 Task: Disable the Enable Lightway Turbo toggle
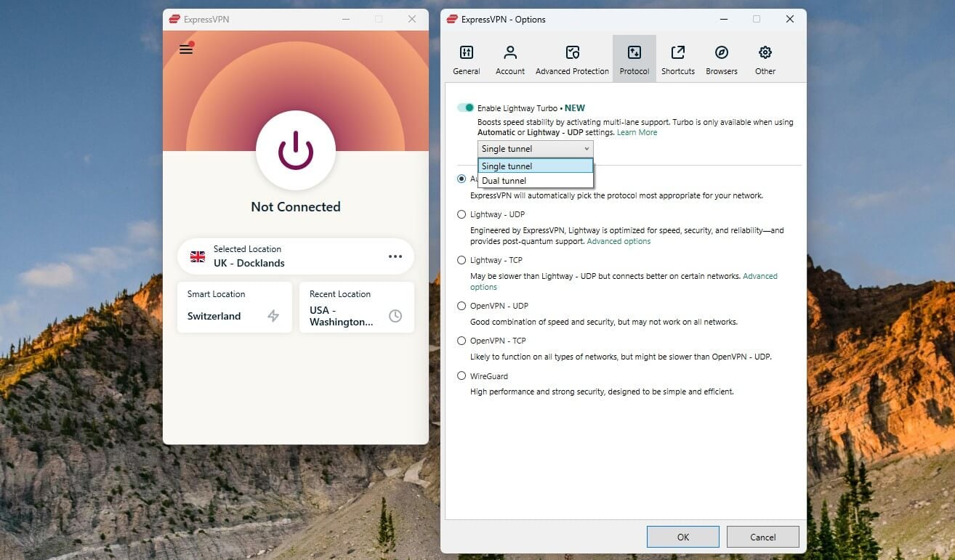(466, 106)
